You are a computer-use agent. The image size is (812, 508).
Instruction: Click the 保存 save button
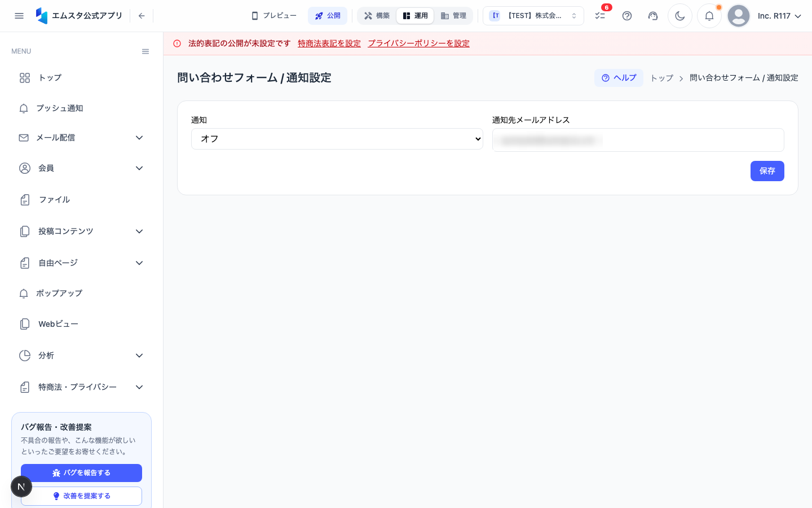(767, 171)
